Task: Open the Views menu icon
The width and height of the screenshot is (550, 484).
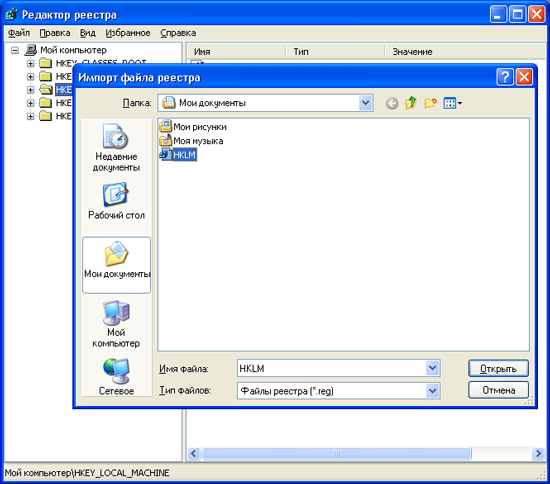Action: pos(452,103)
